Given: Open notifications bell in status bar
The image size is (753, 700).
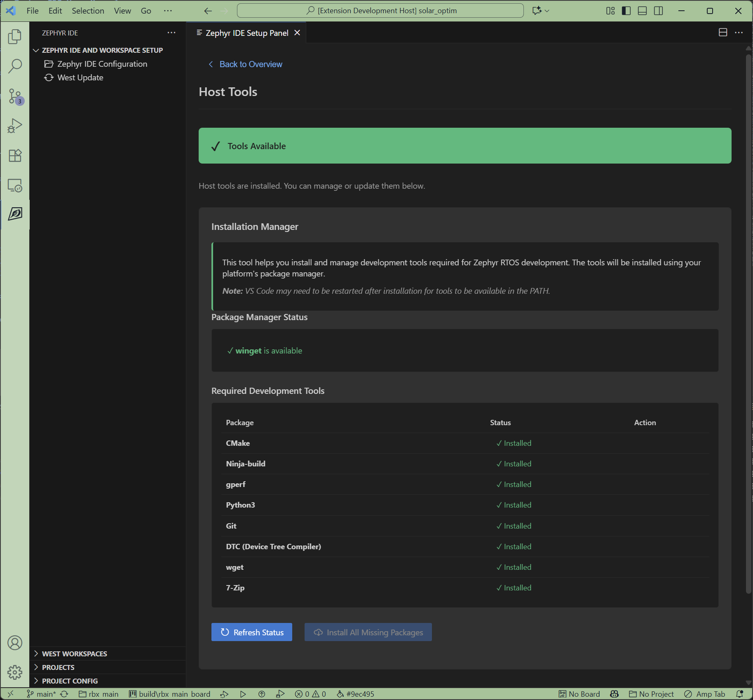Looking at the screenshot, I should pyautogui.click(x=740, y=694).
